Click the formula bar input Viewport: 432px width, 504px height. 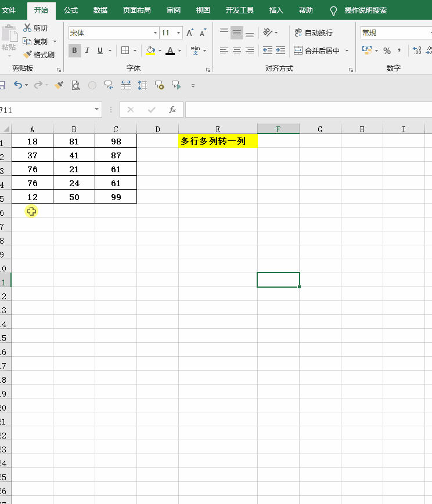pyautogui.click(x=308, y=110)
